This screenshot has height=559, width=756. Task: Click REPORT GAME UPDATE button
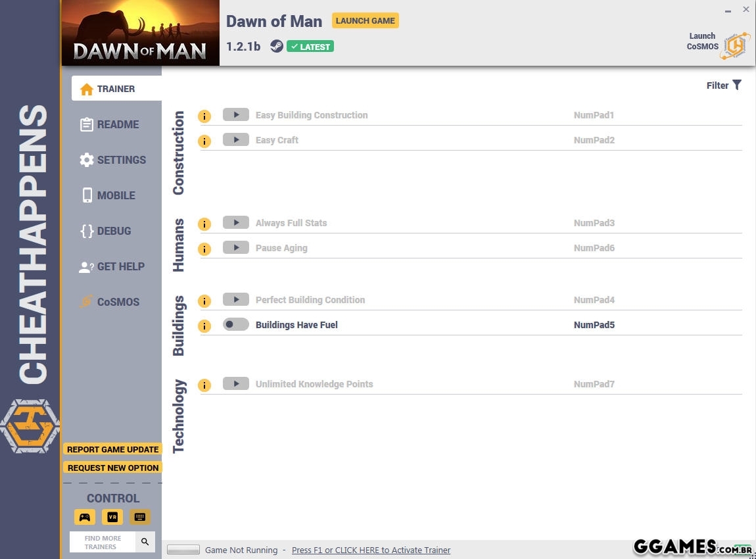click(x=112, y=449)
